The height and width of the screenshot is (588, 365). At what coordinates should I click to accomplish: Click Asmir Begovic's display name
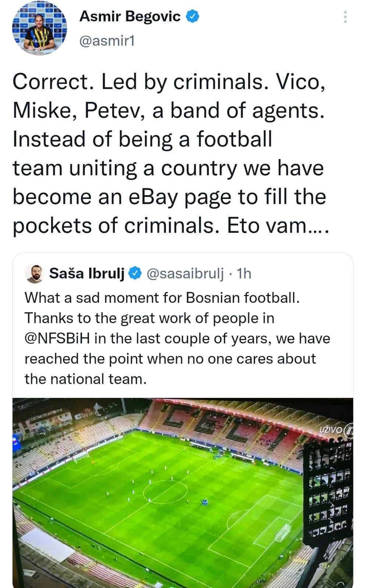pos(129,16)
